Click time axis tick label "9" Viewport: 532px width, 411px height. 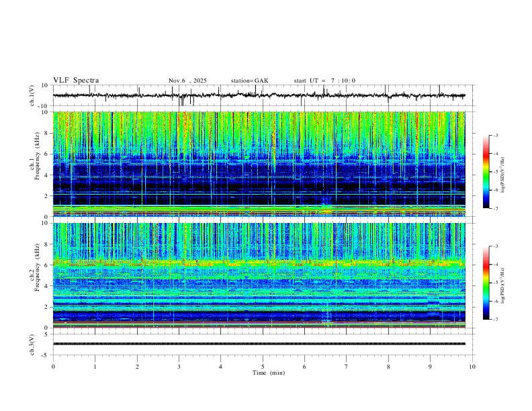(430, 367)
